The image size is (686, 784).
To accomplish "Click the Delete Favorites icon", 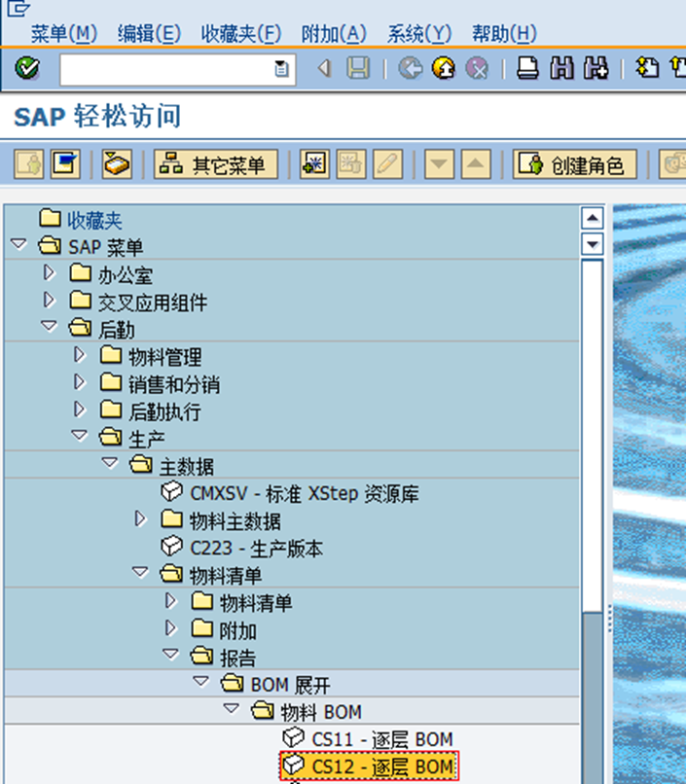I will click(x=351, y=164).
